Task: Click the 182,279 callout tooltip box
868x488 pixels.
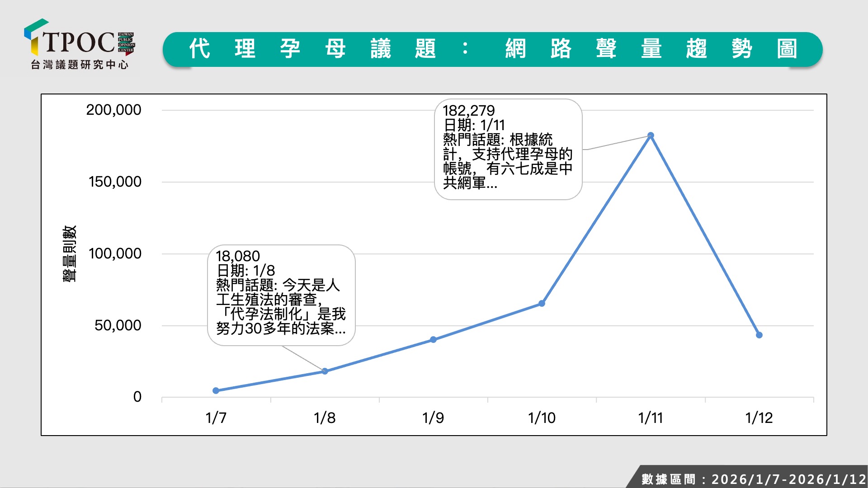Action: [508, 149]
